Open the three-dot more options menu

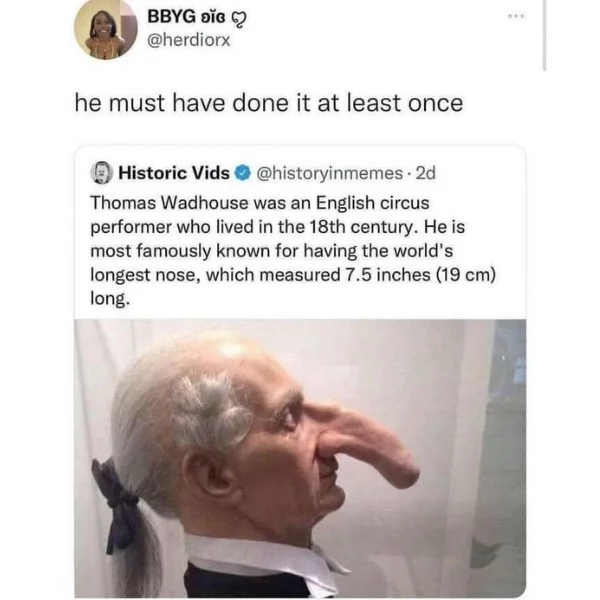(517, 16)
